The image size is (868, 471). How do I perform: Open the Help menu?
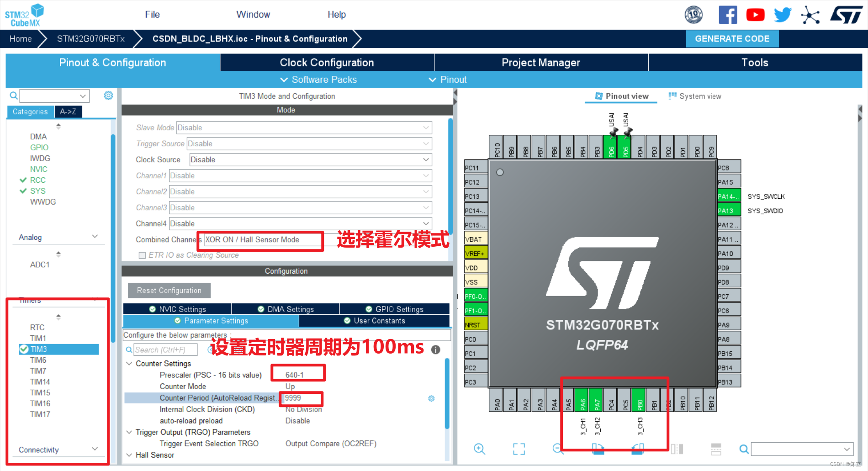[337, 15]
